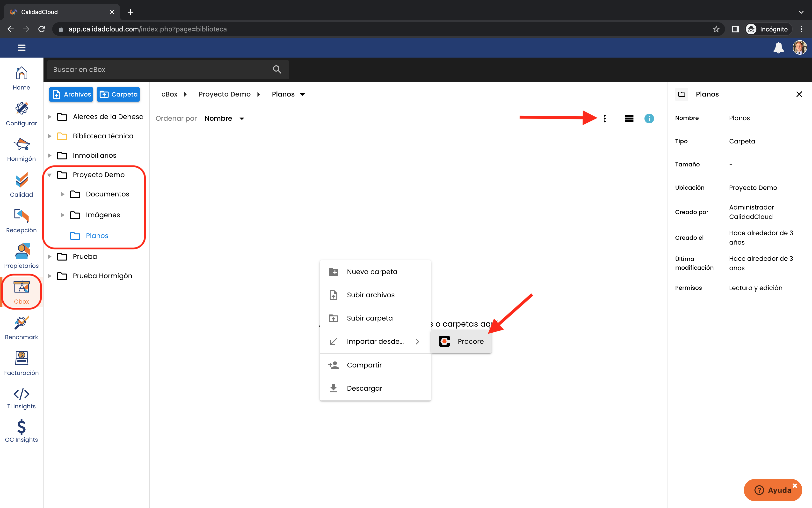Close the CalidadCloud browser tab

point(112,12)
